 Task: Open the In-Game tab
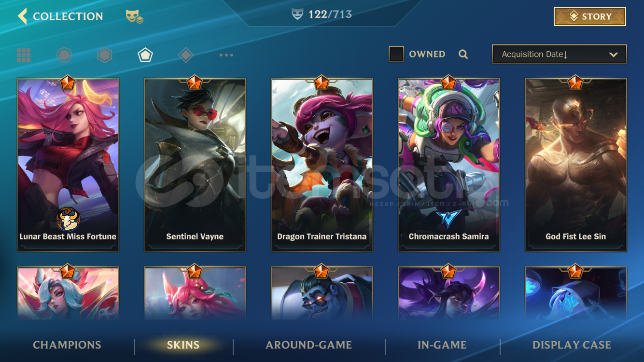[442, 345]
